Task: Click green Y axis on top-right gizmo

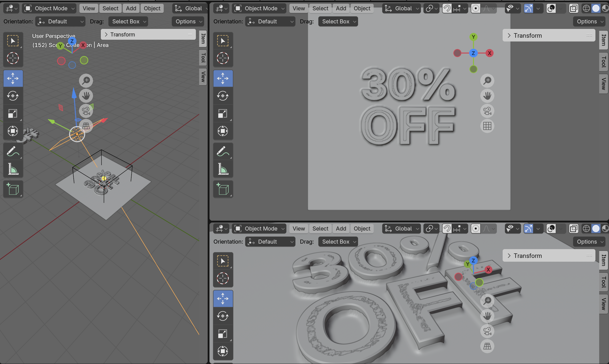Action: click(473, 37)
